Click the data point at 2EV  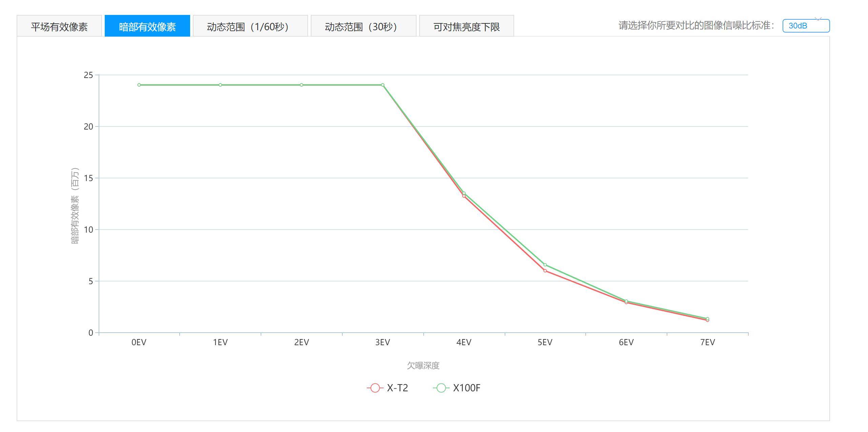coord(301,85)
